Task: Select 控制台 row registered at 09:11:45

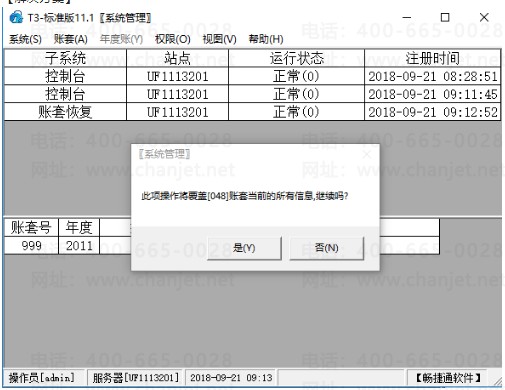Action: pyautogui.click(x=252, y=94)
